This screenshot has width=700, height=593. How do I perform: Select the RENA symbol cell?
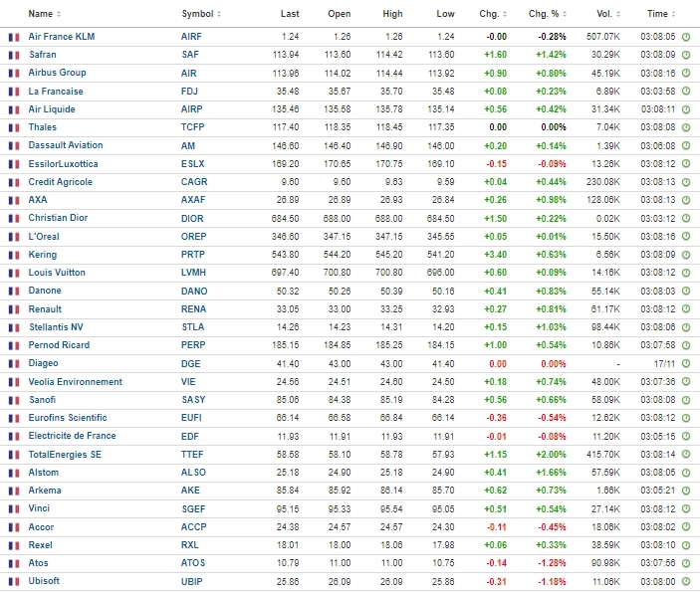coord(193,309)
